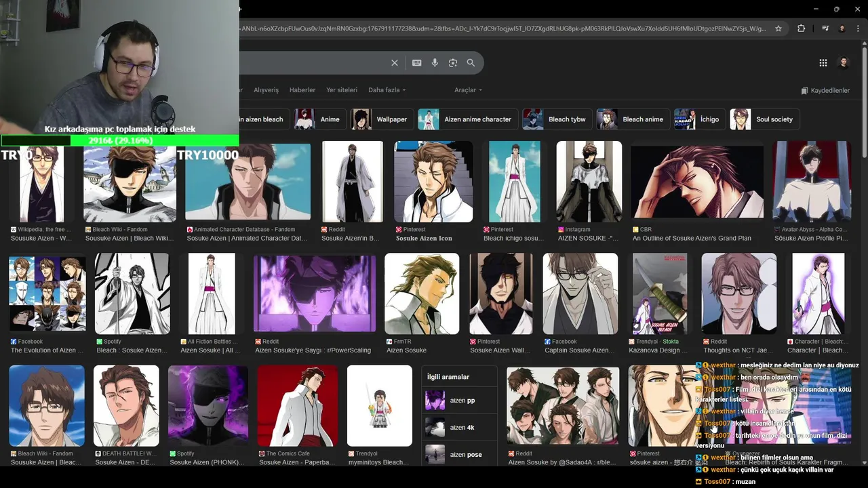The image size is (868, 488).
Task: Open the Kaydedilenler saved items link
Action: [x=825, y=90]
